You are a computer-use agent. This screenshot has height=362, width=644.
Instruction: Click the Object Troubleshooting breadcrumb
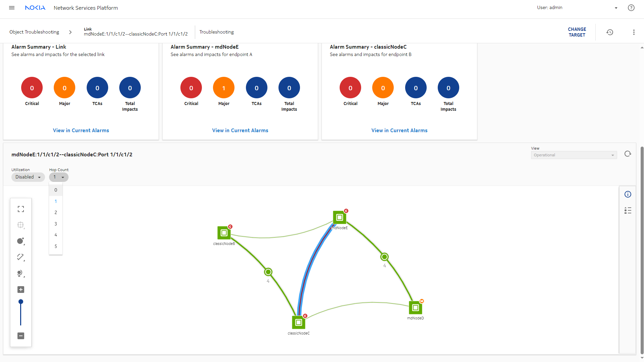[x=34, y=32]
